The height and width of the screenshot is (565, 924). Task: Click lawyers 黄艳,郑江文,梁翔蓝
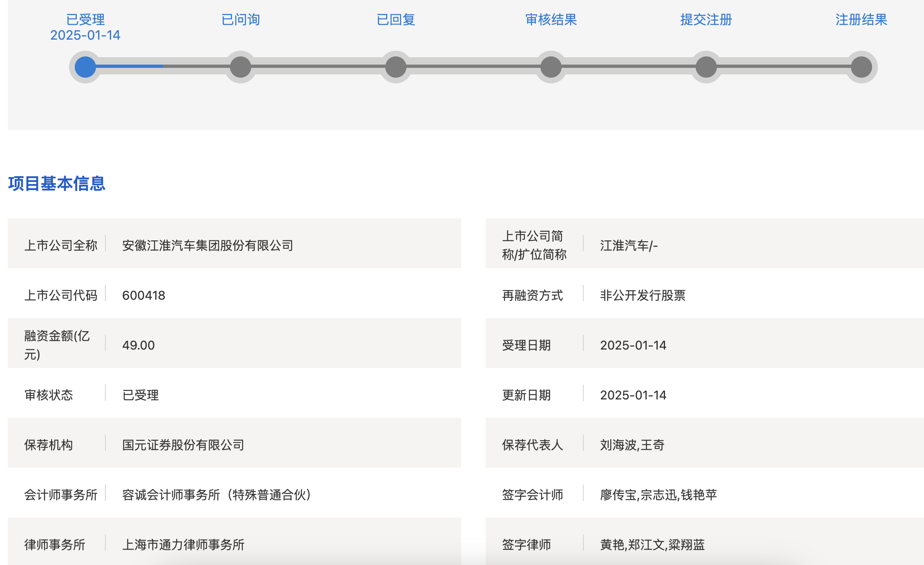(652, 545)
